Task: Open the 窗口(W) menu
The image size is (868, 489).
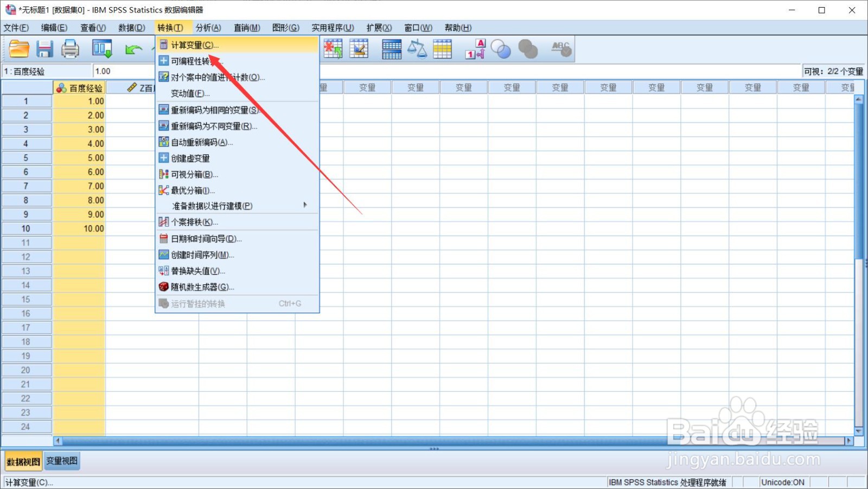Action: [x=418, y=28]
